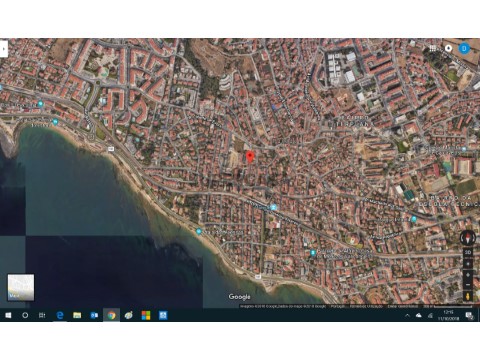Open Microsoft Store from taskbar

pyautogui.click(x=146, y=315)
